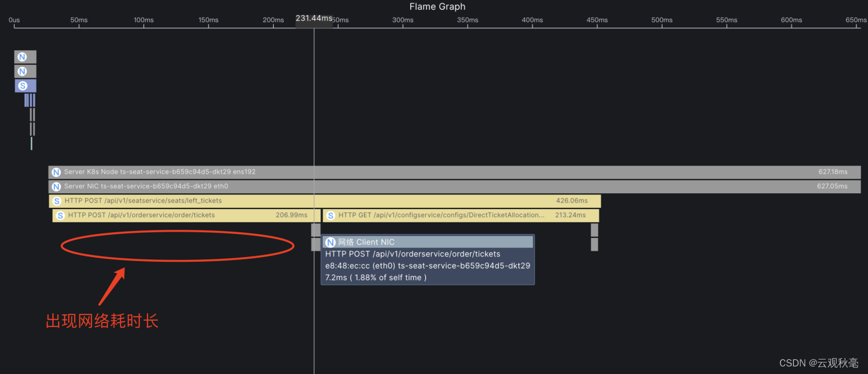868x374 pixels.
Task: Click the 300ms tick on time axis
Action: [x=403, y=20]
